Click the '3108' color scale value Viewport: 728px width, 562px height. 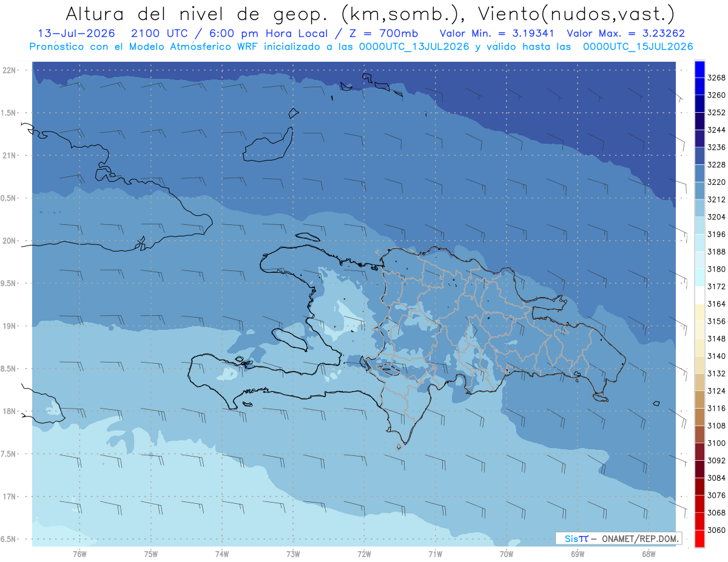coord(716,426)
